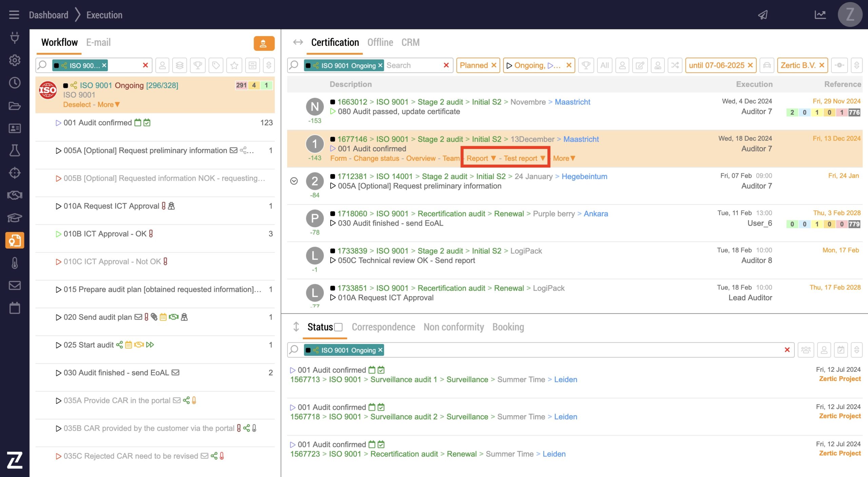The image size is (868, 477).
Task: Expand the Report dropdown in highlighted row
Action: 481,158
